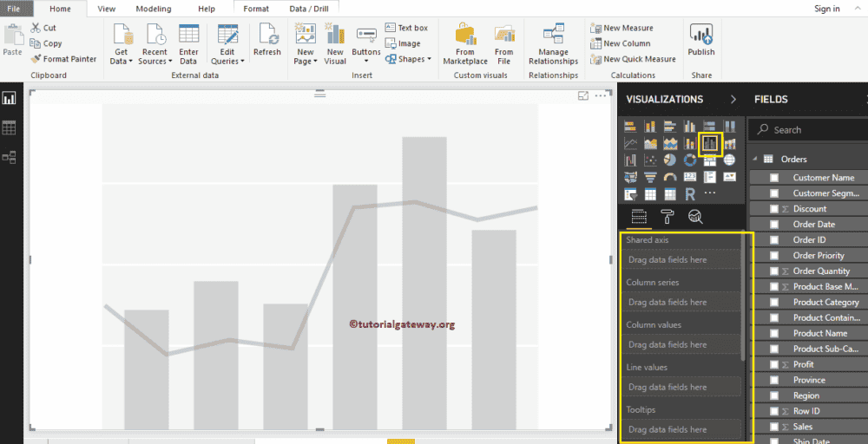Screen dimensions: 868x444
Task: Select the Waterfall chart visualization
Action: pos(630,160)
